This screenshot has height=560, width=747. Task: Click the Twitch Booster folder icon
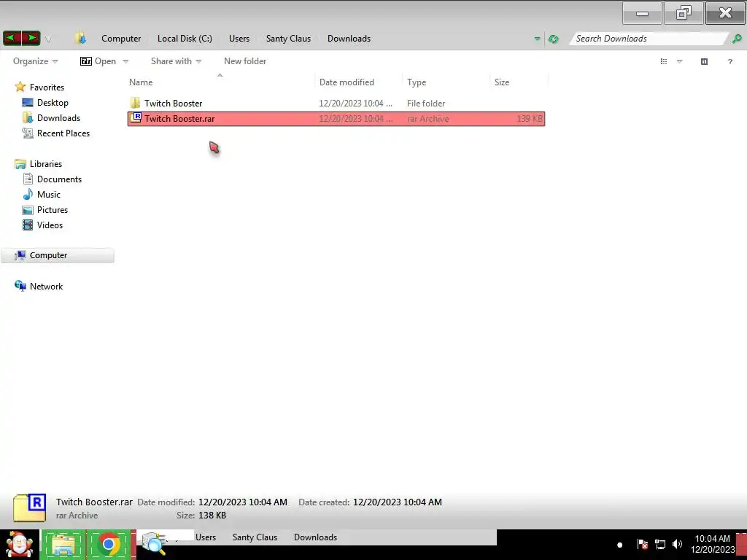pyautogui.click(x=135, y=104)
